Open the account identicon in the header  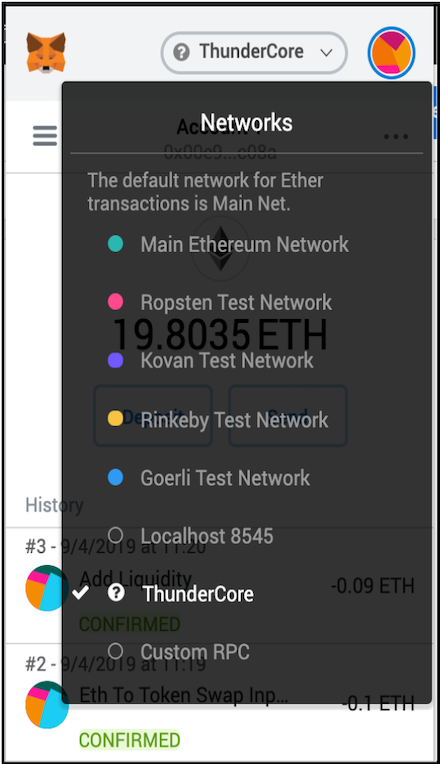click(x=391, y=53)
